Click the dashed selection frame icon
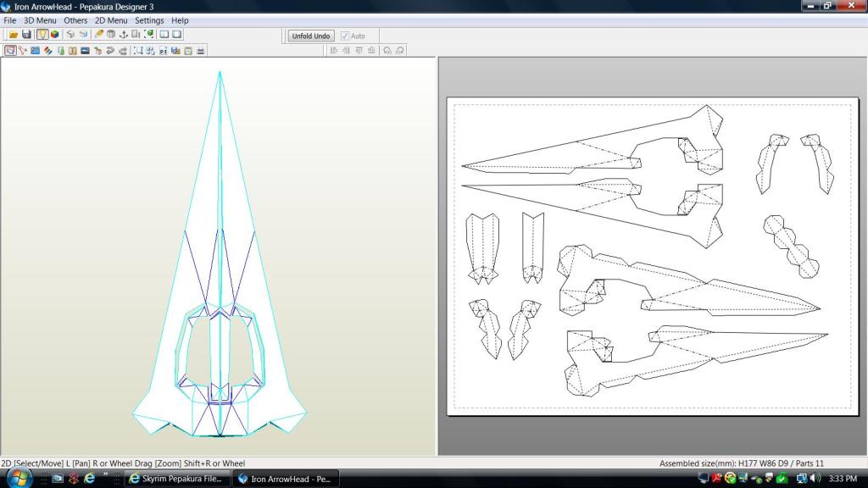This screenshot has width=868, height=488. [138, 50]
